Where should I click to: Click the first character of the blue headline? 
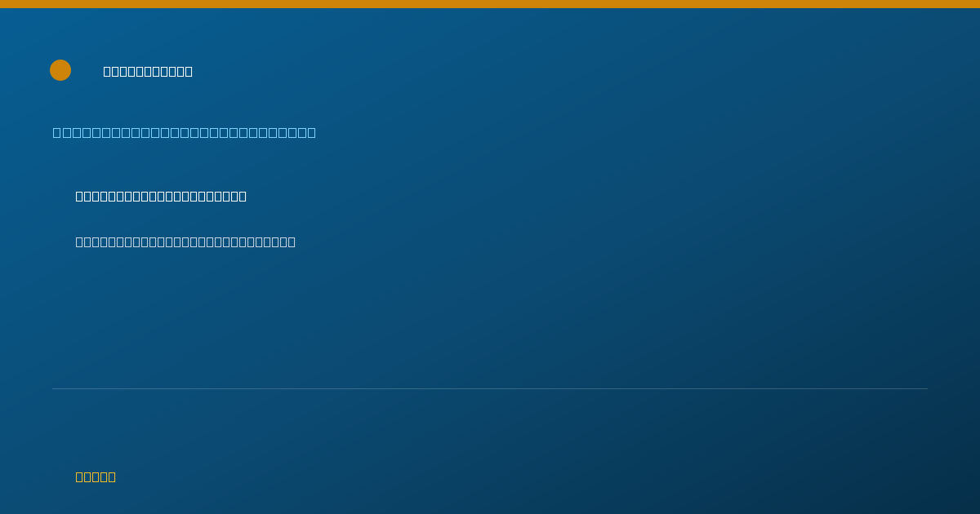point(57,132)
